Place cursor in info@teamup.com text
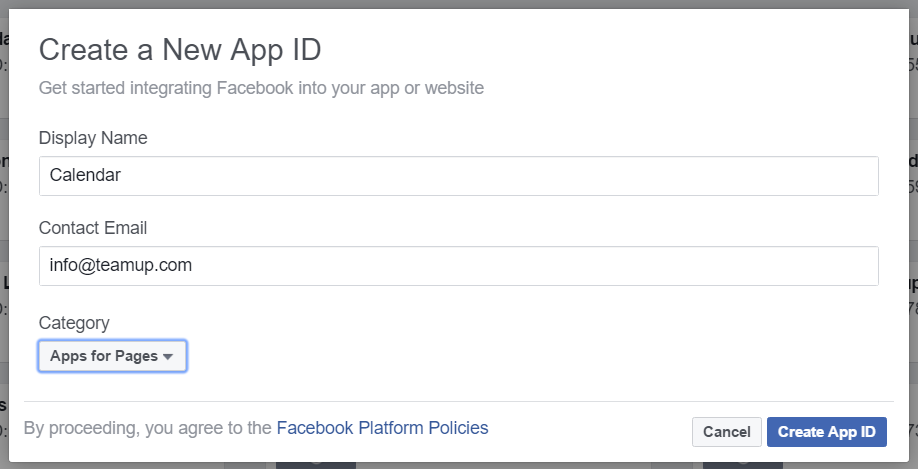Screen dimensions: 918x469 [121, 265]
